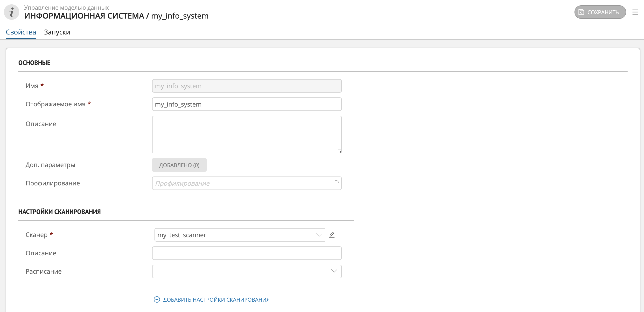Click the pencil edit scanner icon
The width and height of the screenshot is (644, 312).
point(331,235)
